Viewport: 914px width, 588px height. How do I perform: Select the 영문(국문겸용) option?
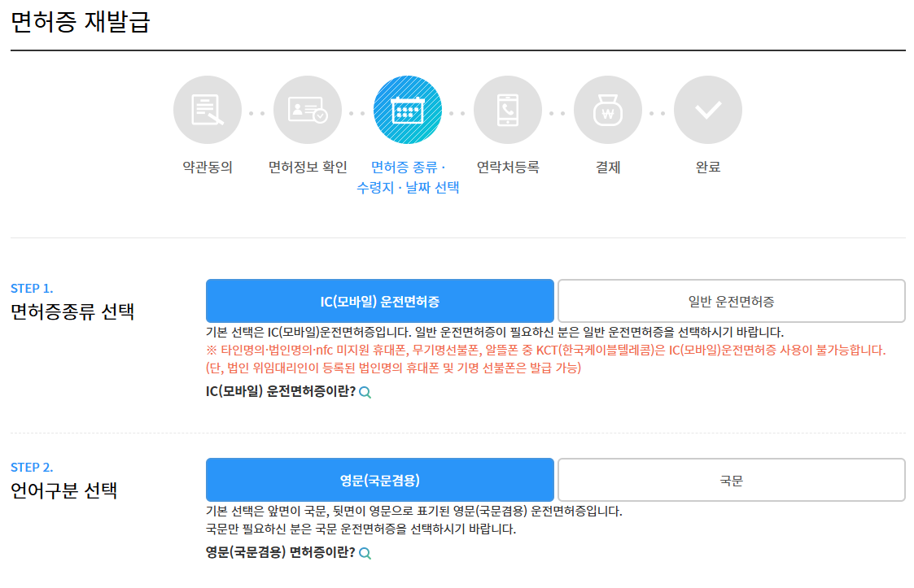pyautogui.click(x=381, y=480)
